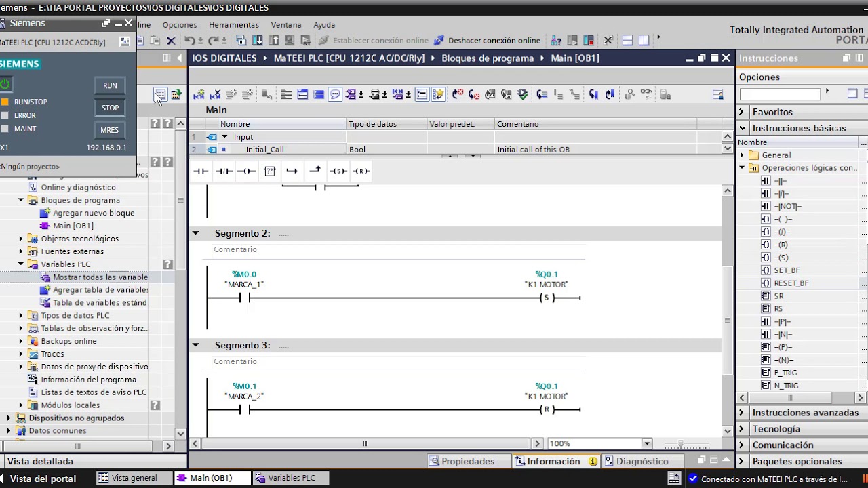Select the SR flip-flop instruction

[x=778, y=296]
